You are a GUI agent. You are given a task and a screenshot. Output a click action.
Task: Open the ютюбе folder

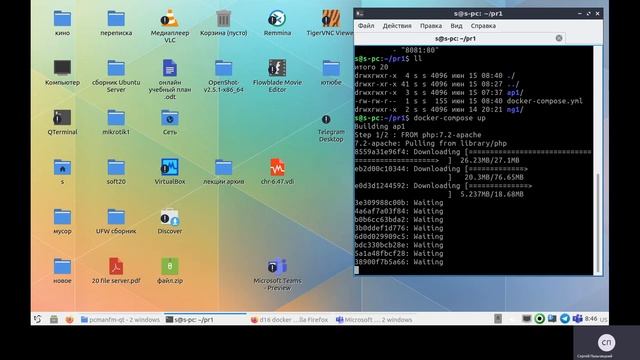331,68
